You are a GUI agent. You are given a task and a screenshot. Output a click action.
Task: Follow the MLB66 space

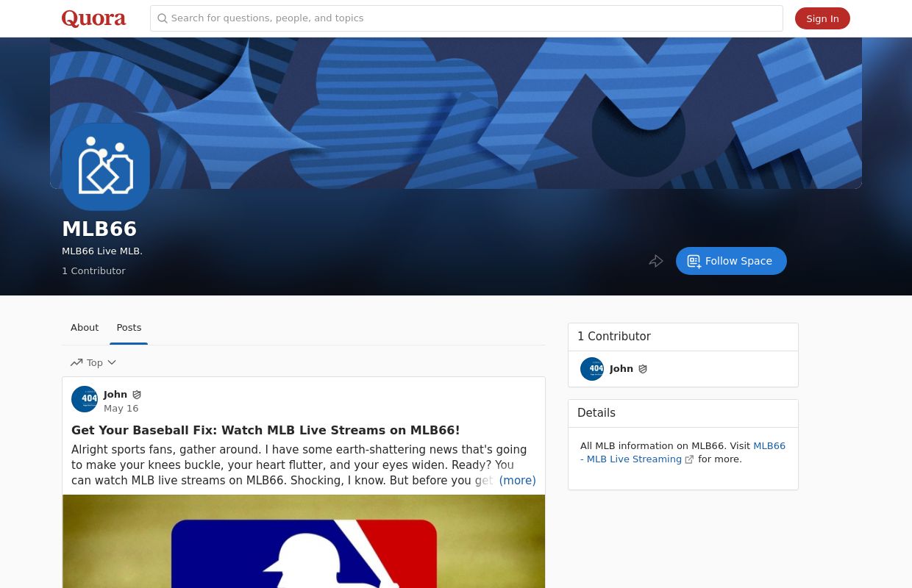coord(731,261)
